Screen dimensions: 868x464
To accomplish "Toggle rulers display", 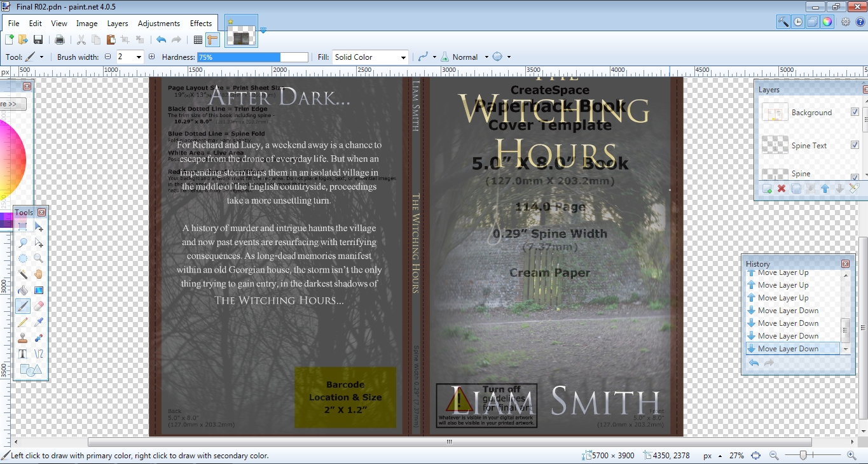I will click(x=212, y=39).
